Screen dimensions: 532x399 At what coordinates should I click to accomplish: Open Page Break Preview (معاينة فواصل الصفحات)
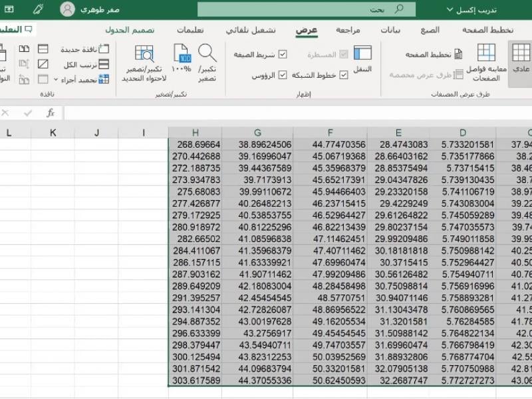coord(487,60)
